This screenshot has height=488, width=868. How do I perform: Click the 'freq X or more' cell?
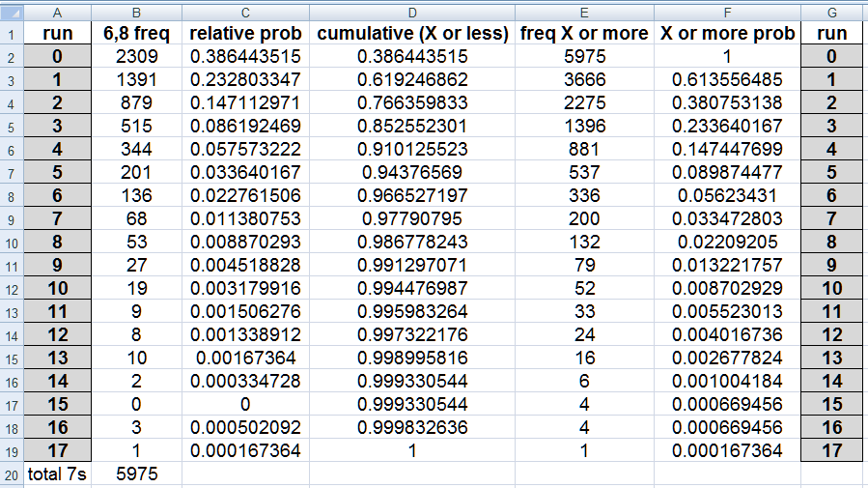(x=584, y=33)
